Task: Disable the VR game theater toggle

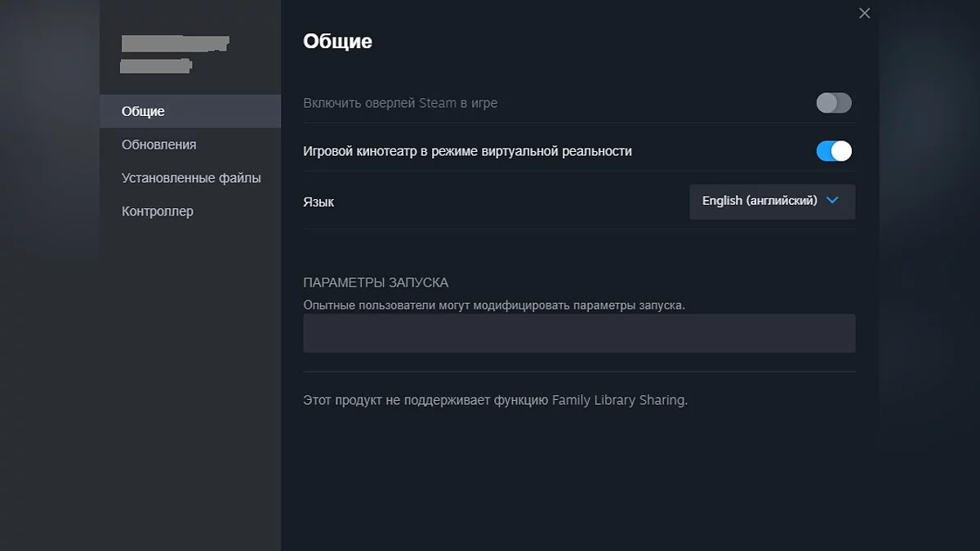Action: pyautogui.click(x=834, y=151)
